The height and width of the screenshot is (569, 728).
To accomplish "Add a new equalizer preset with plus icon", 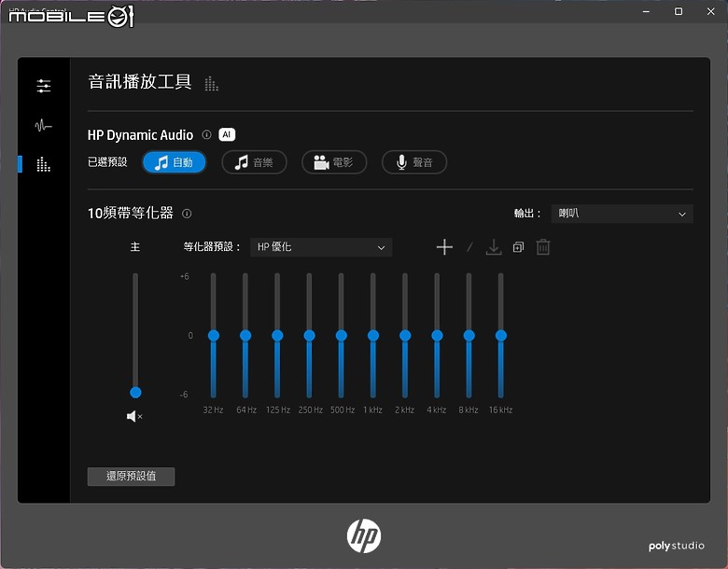I will (444, 247).
